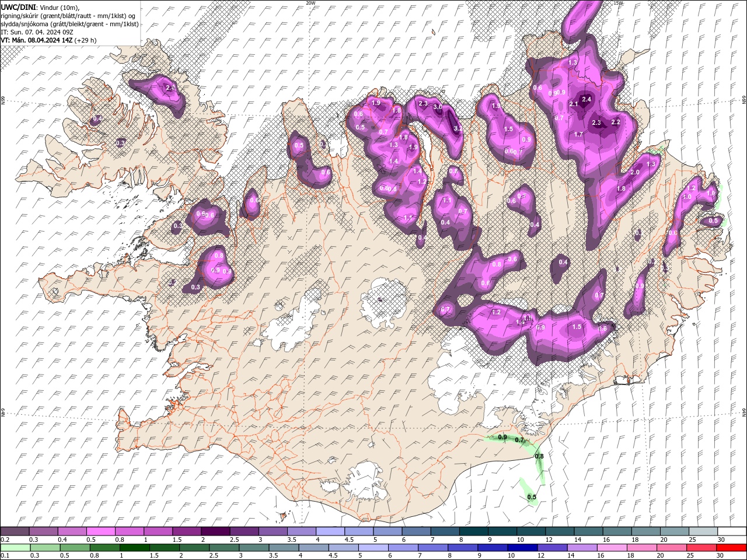This screenshot has height=560, width=747.
Task: Click the valid time line 'VT: Mán. 08.04.2024 14Z (+29 h)'
Action: [48, 40]
